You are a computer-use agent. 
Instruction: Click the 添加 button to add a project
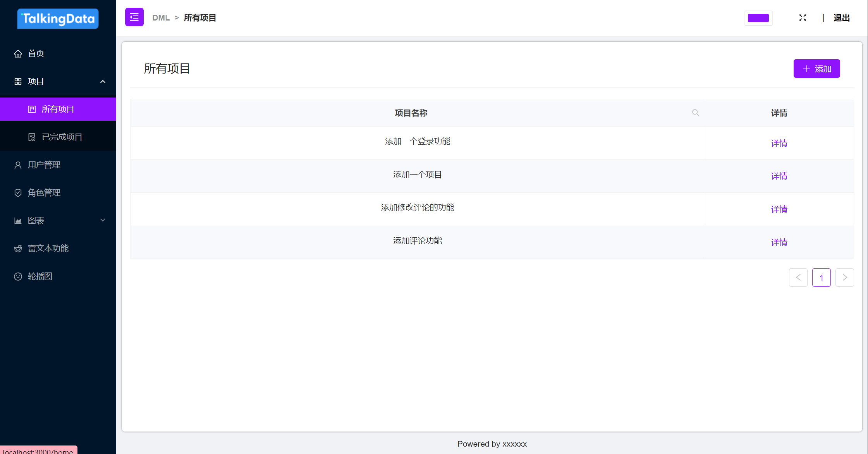point(816,69)
